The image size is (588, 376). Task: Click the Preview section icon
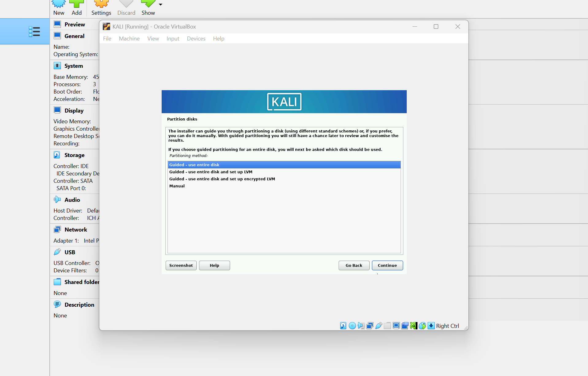pyautogui.click(x=57, y=24)
